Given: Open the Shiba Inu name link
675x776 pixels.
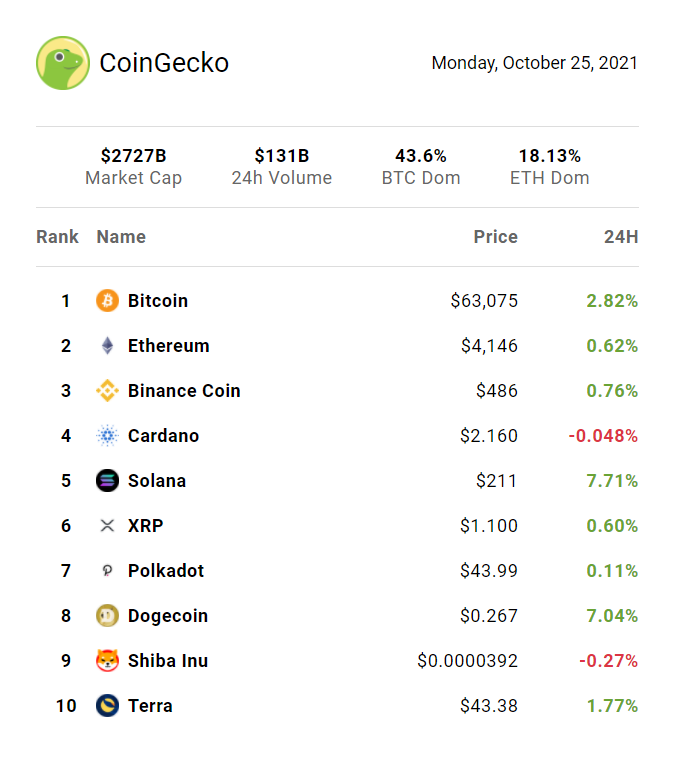Looking at the screenshot, I should tap(168, 661).
